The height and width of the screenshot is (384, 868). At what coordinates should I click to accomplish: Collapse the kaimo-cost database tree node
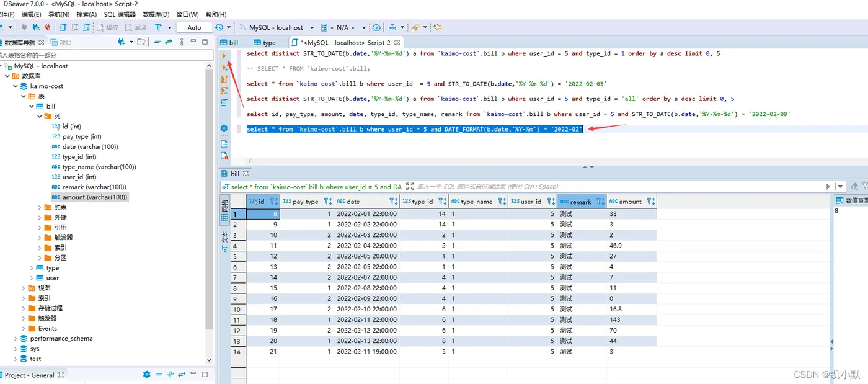(x=15, y=86)
